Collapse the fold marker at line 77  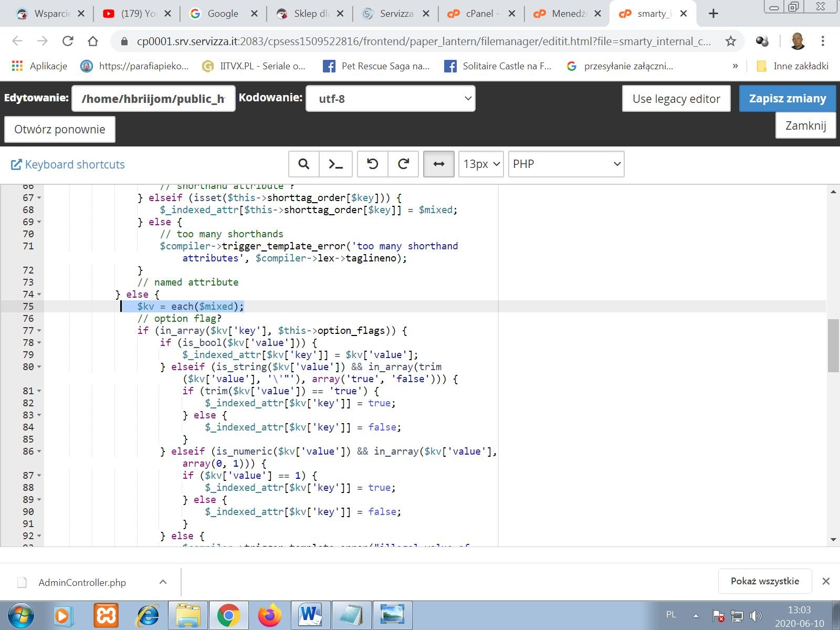tap(39, 331)
